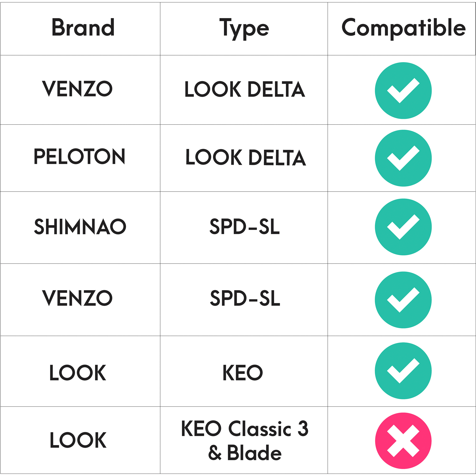The image size is (476, 476).
Task: Click the green checkmark for VENZO LOOK DELTA
Action: (x=403, y=91)
